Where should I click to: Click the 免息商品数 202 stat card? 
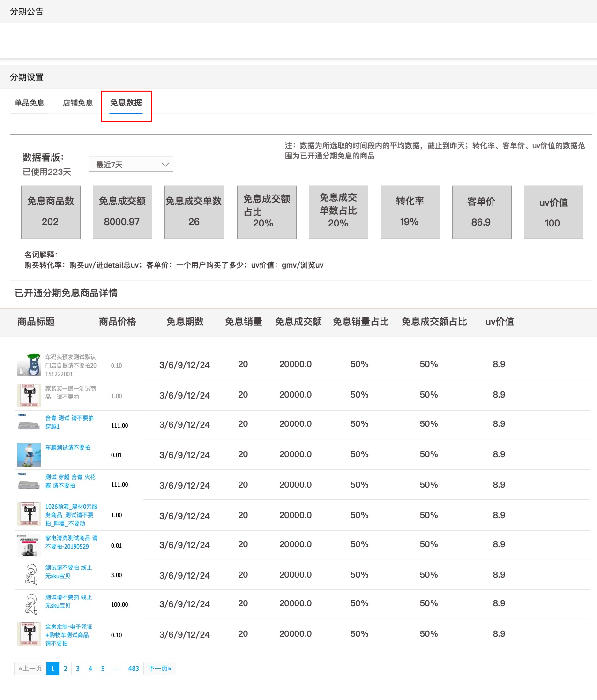[51, 212]
